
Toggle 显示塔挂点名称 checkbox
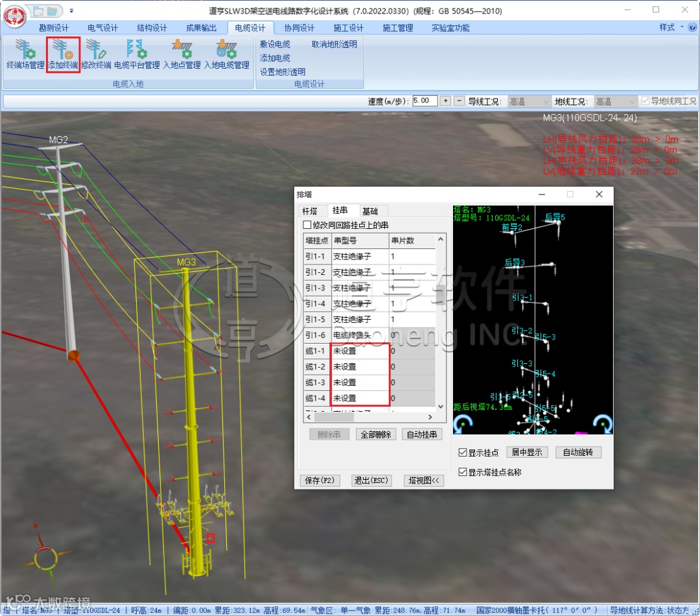point(463,472)
